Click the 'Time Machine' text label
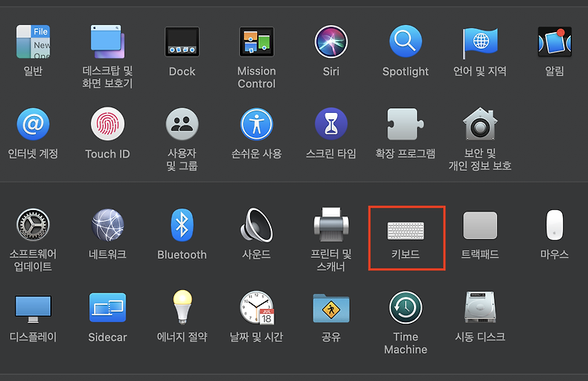 click(x=405, y=343)
